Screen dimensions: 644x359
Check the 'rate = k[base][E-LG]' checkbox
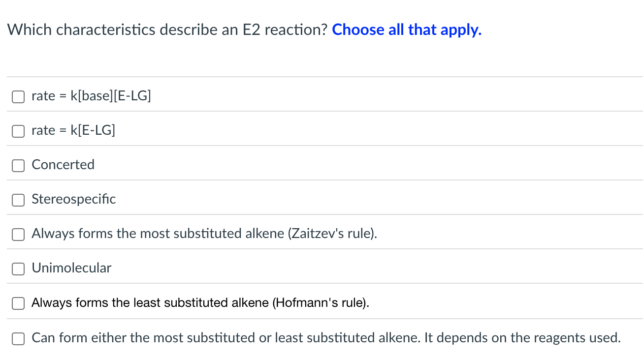point(18,96)
